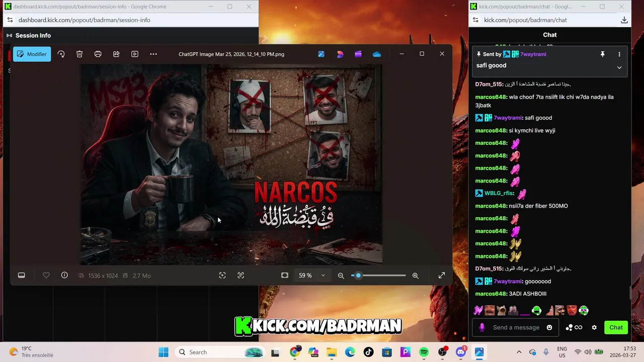Click the Modifier edit button in Photos

point(32,54)
